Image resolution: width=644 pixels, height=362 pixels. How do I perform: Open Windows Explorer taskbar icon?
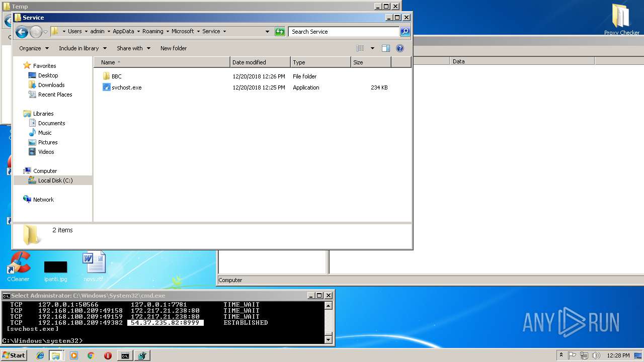point(56,355)
